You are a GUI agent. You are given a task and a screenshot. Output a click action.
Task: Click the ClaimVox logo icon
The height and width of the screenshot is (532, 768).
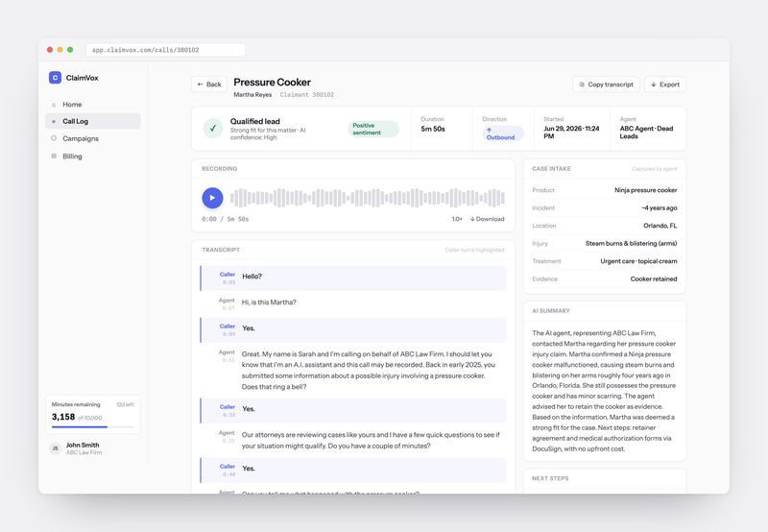[55, 78]
